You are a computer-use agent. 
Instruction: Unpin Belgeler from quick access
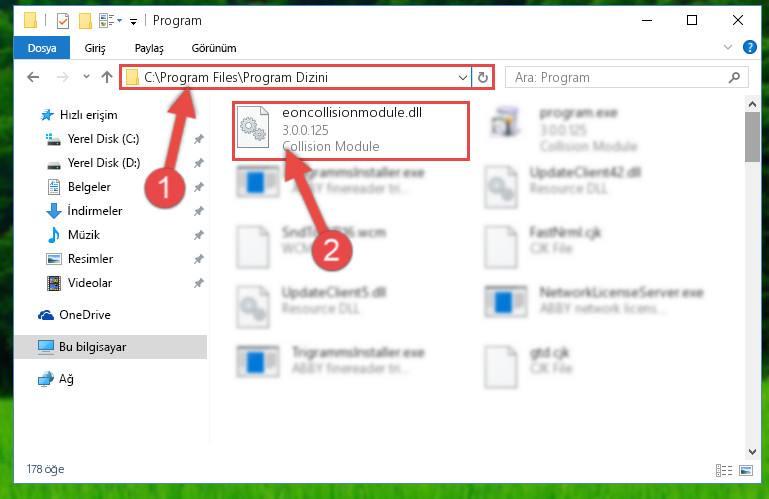[x=199, y=187]
